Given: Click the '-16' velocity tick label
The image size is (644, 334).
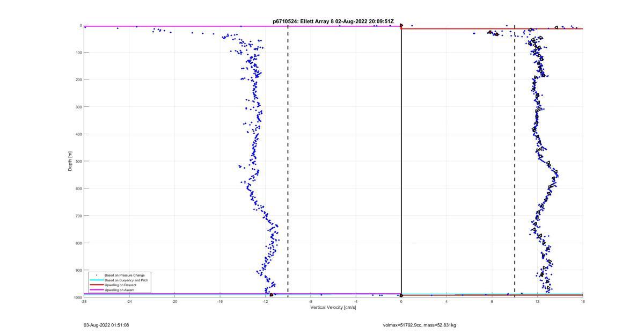Looking at the screenshot, I should [x=220, y=301].
